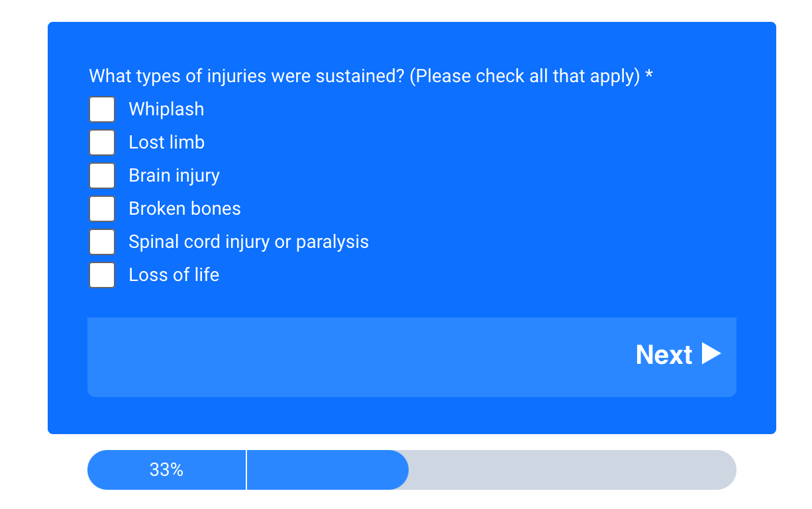The width and height of the screenshot is (812, 509).
Task: Check the Whiplash checkbox
Action: click(102, 109)
